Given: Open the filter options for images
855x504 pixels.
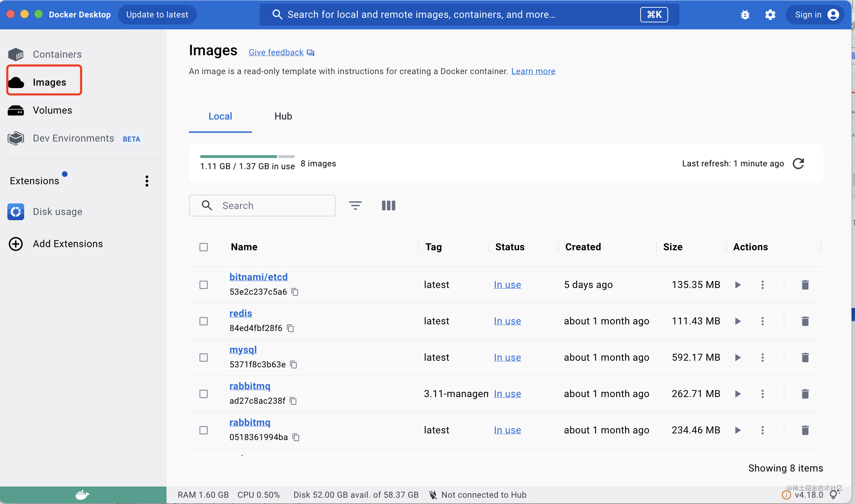Looking at the screenshot, I should 355,206.
